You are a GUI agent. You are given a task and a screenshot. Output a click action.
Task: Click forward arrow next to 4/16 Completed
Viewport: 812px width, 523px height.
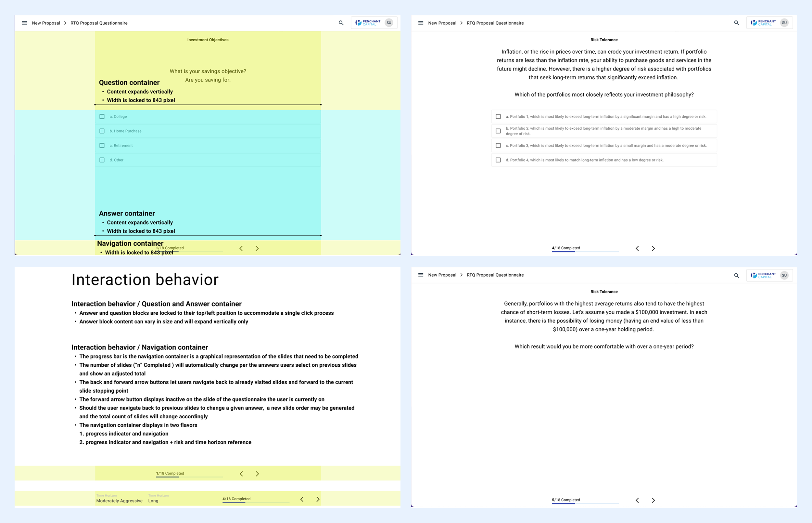tap(318, 500)
